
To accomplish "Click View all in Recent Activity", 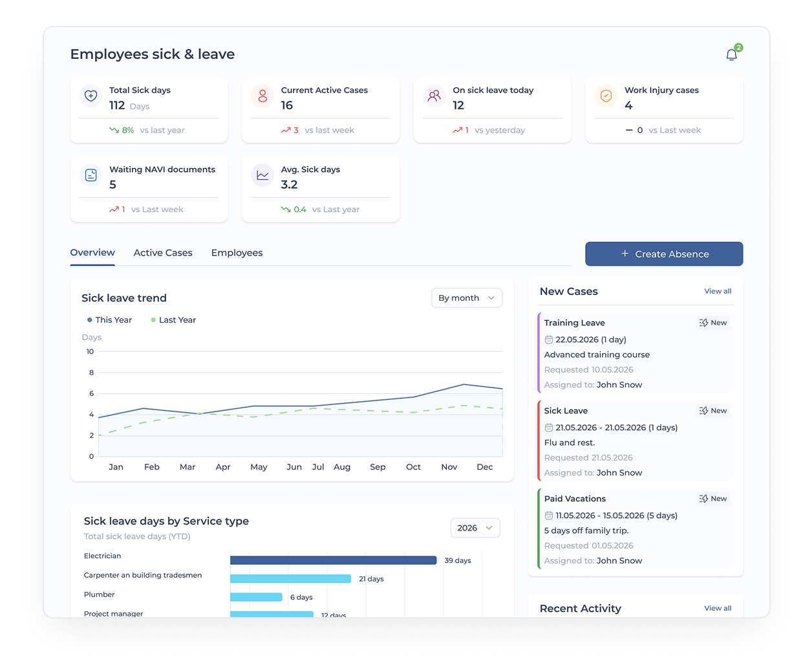I will [x=718, y=608].
